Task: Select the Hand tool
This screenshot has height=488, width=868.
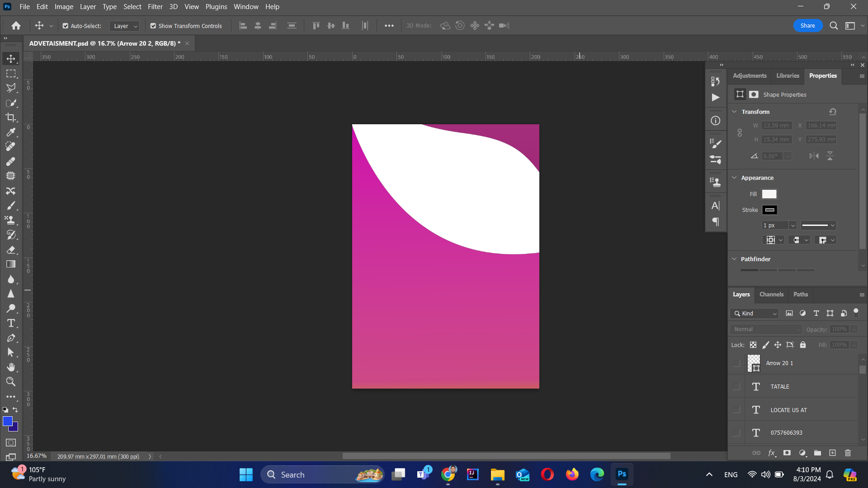Action: click(x=11, y=367)
